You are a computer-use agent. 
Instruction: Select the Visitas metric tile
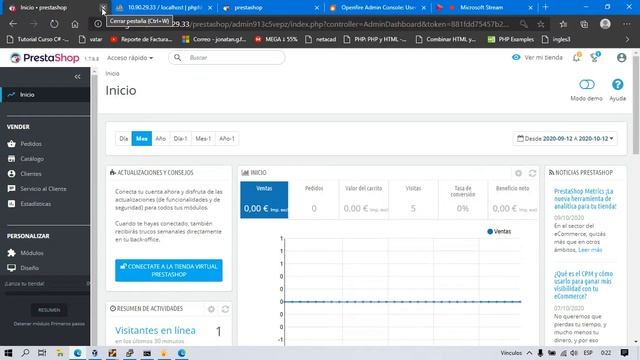(413, 200)
